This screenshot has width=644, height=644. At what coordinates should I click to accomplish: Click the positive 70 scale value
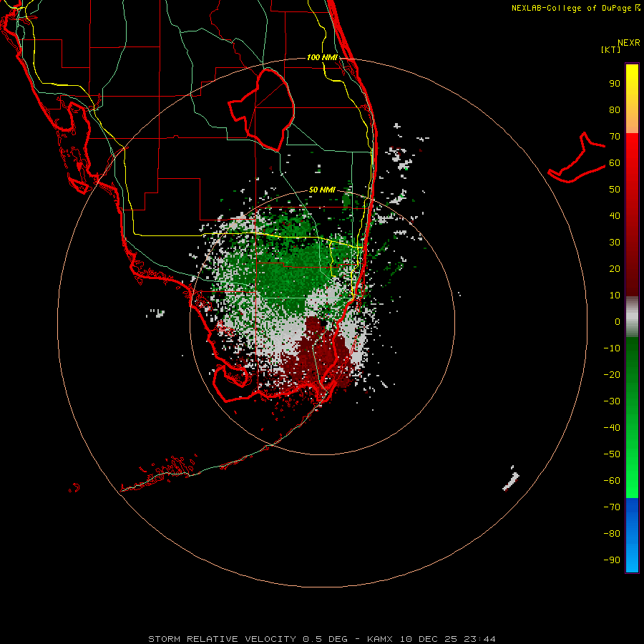click(615, 137)
